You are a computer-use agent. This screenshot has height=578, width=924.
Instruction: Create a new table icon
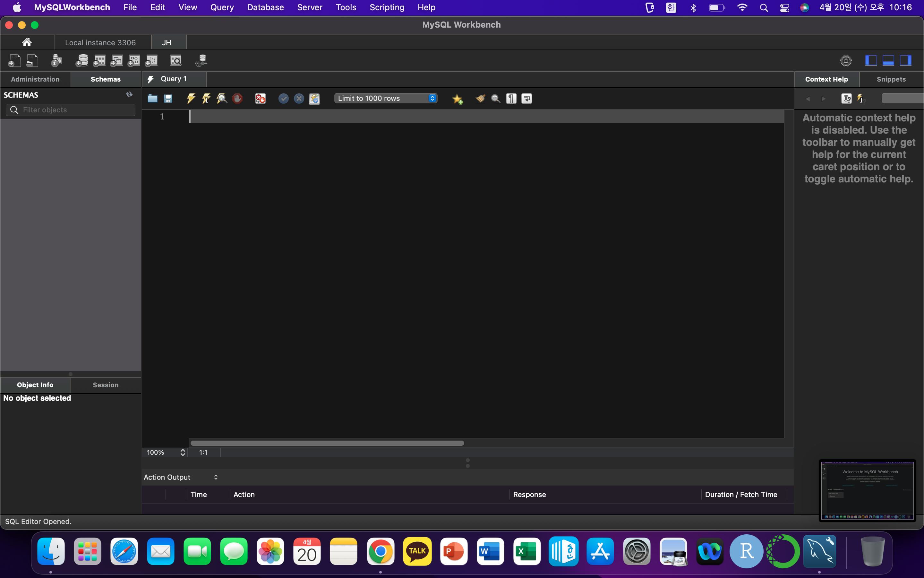(x=99, y=60)
